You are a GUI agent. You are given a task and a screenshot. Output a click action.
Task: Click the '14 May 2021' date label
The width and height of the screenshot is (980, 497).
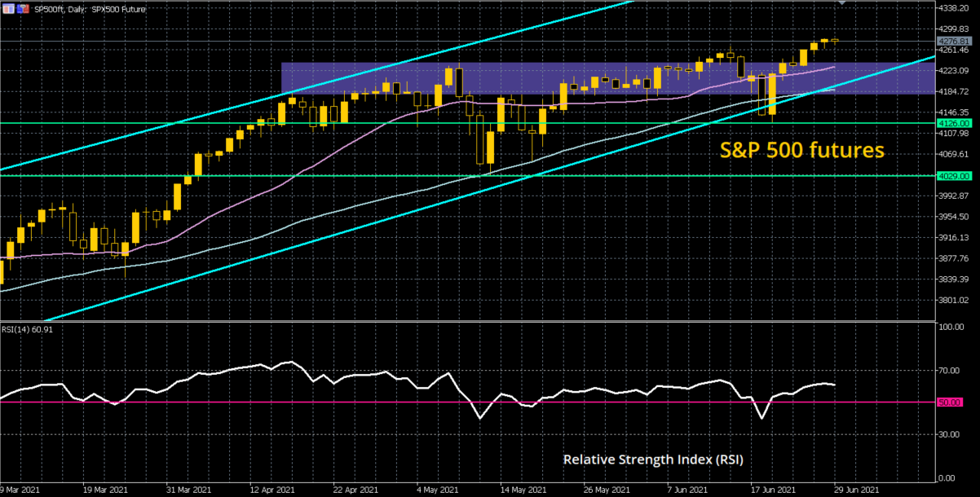[x=523, y=490]
